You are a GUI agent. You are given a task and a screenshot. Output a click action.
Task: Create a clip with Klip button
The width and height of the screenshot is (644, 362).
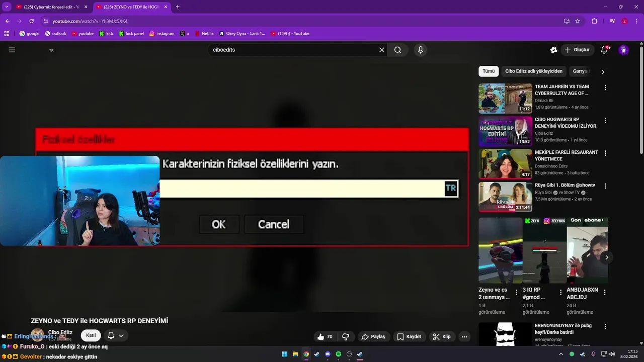point(442,336)
